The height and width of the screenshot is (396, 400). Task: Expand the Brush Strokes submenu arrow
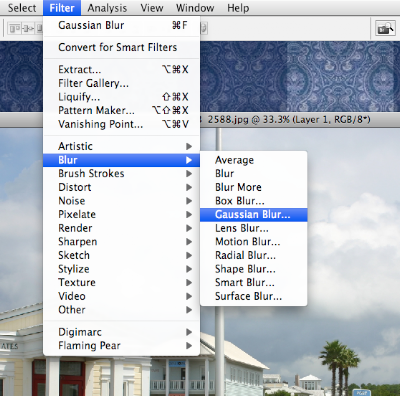[x=189, y=174]
